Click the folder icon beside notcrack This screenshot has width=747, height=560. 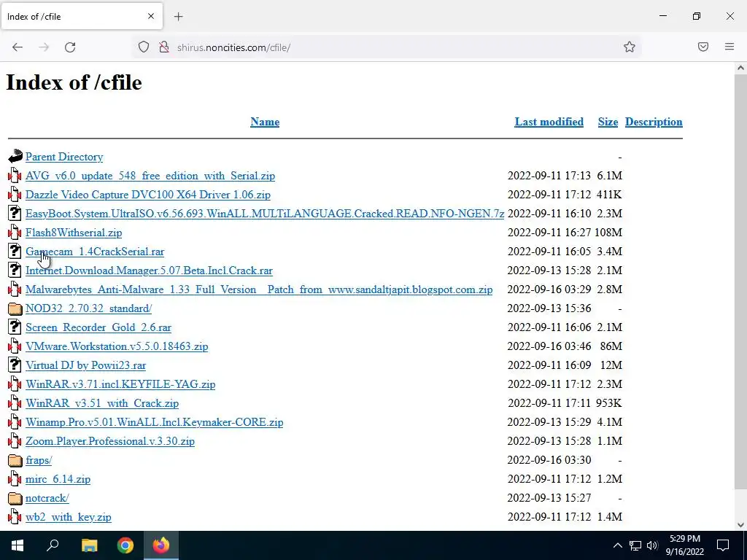coord(15,499)
